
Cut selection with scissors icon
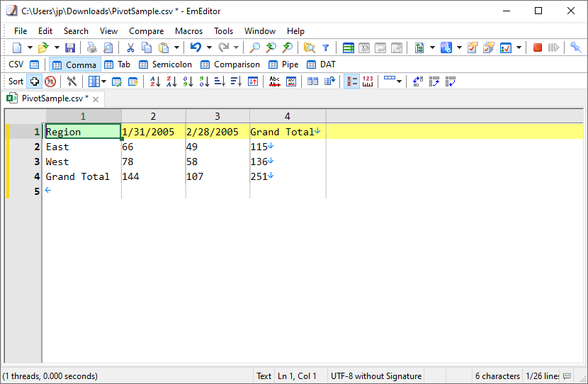pos(130,47)
